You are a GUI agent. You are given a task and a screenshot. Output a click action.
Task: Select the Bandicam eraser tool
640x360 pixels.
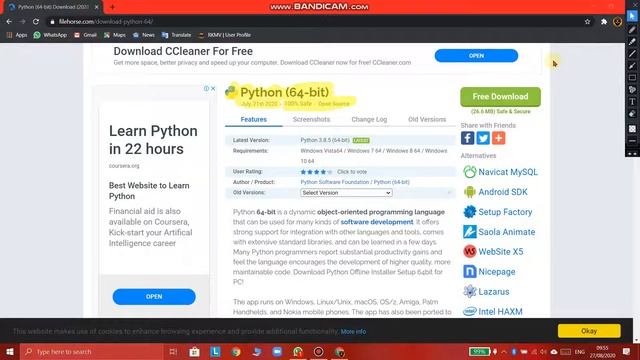tap(632, 114)
